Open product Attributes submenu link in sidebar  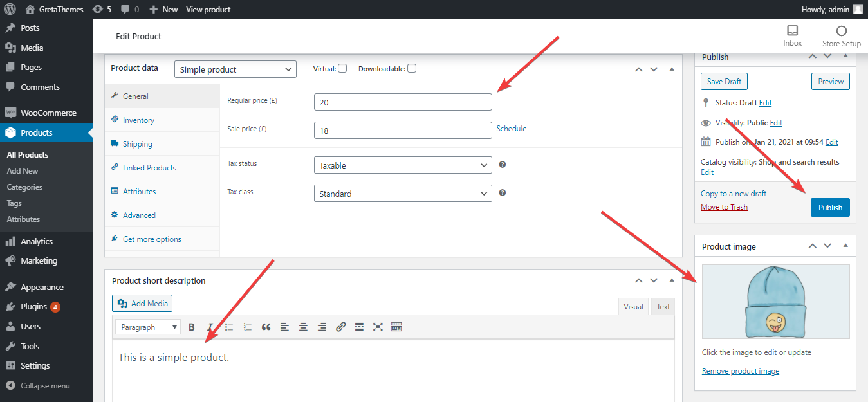pyautogui.click(x=23, y=219)
